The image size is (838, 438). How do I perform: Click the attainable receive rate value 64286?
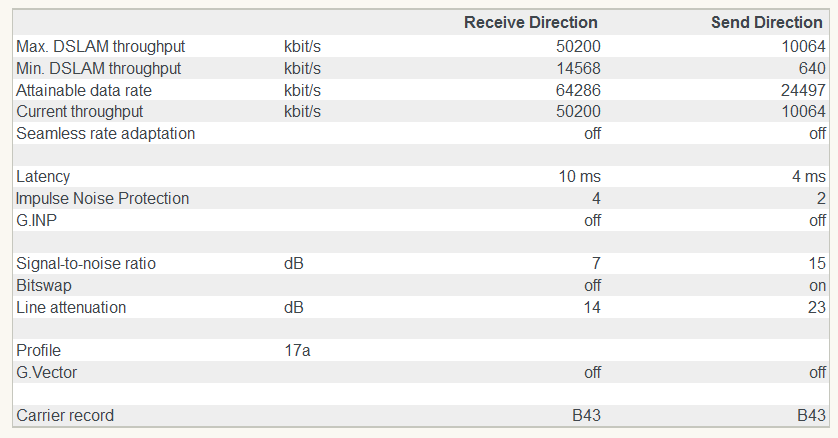579,90
